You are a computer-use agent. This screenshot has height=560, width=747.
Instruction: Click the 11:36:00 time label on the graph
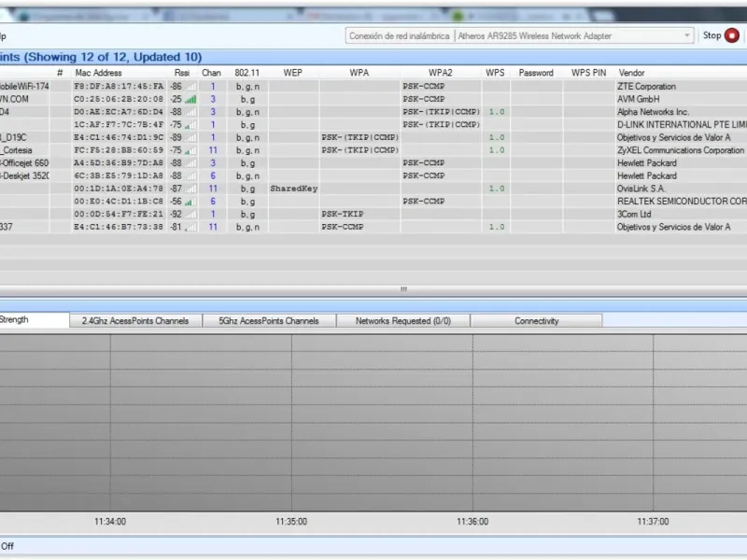pos(472,522)
